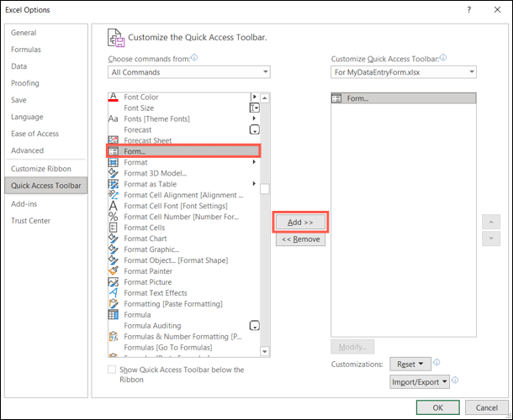Click the Font Color red A icon
Screen dimensions: 513x420
pyautogui.click(x=114, y=97)
